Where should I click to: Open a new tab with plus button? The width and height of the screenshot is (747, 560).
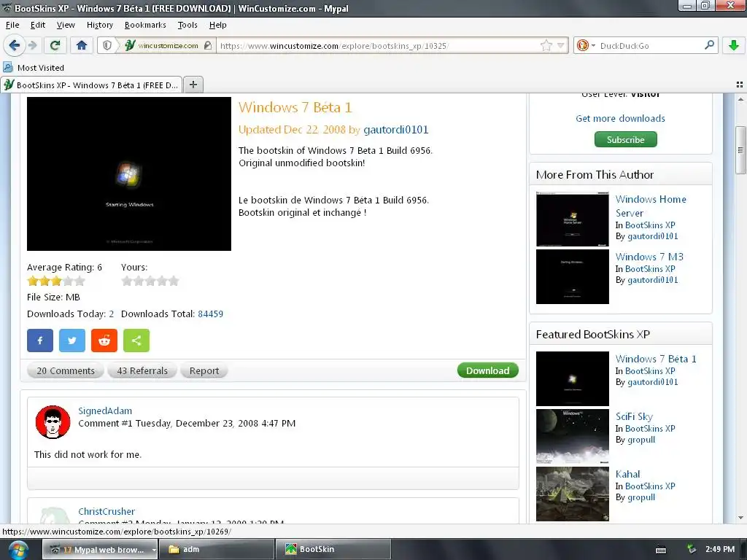click(x=193, y=85)
